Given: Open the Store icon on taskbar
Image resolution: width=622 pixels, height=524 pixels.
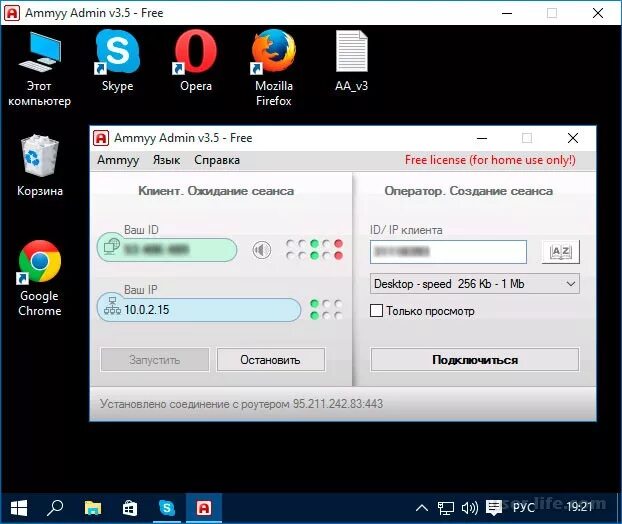Looking at the screenshot, I should coord(130,508).
